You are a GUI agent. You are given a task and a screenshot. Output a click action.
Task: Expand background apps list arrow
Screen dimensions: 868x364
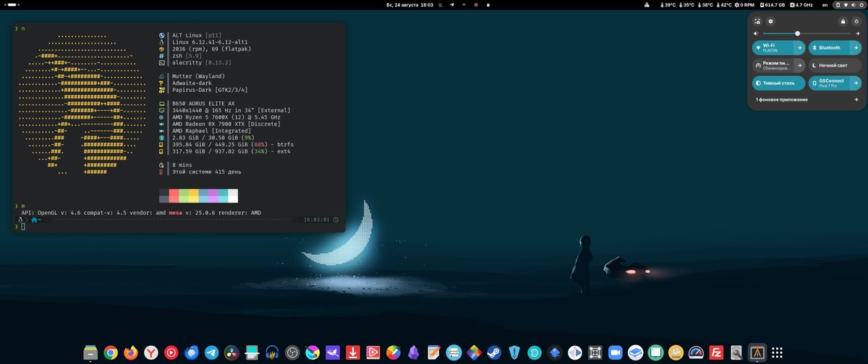[856, 99]
